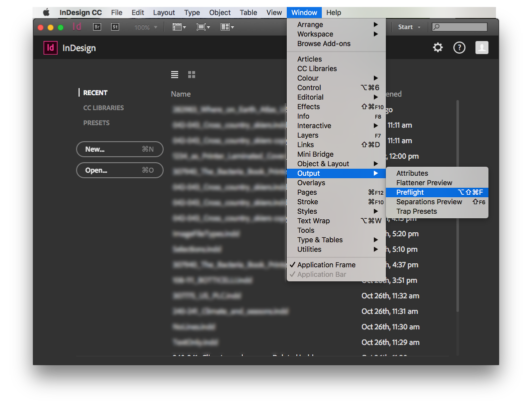This screenshot has width=532, height=410.
Task: Click the Open... button
Action: click(x=120, y=170)
